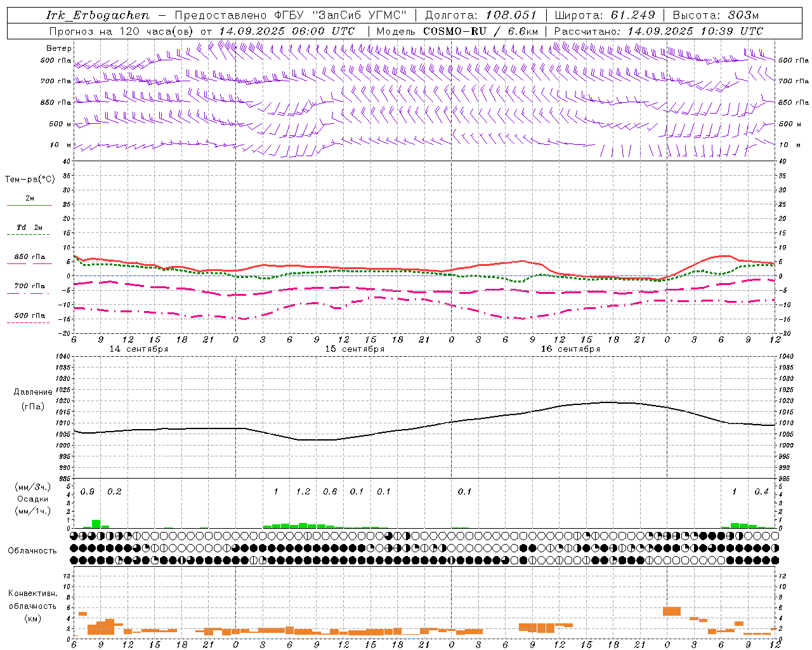Click the 1.2 precipitation amount value
This screenshot has width=812, height=650.
pos(303,491)
